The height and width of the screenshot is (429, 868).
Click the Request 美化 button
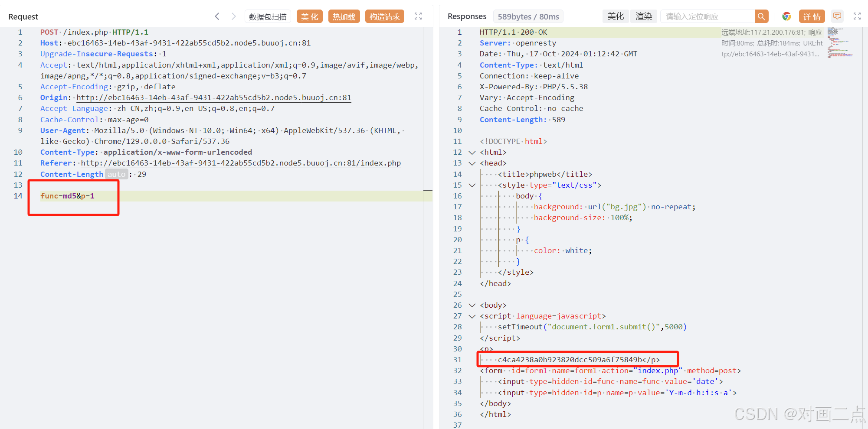310,16
